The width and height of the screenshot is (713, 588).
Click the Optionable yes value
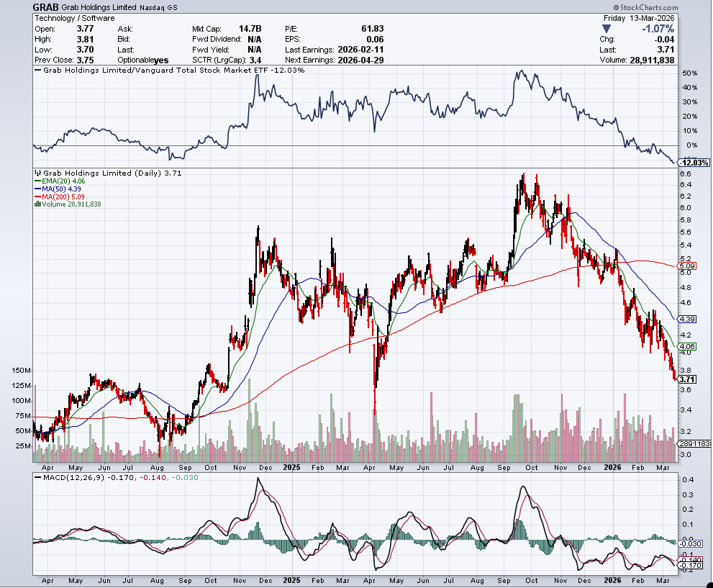click(x=161, y=60)
